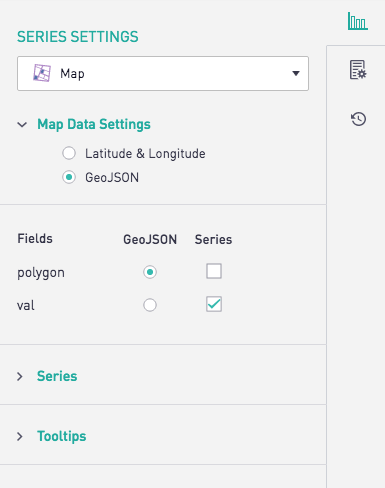The width and height of the screenshot is (385, 488).
Task: Select the GeoJSON map data option
Action: point(69,177)
